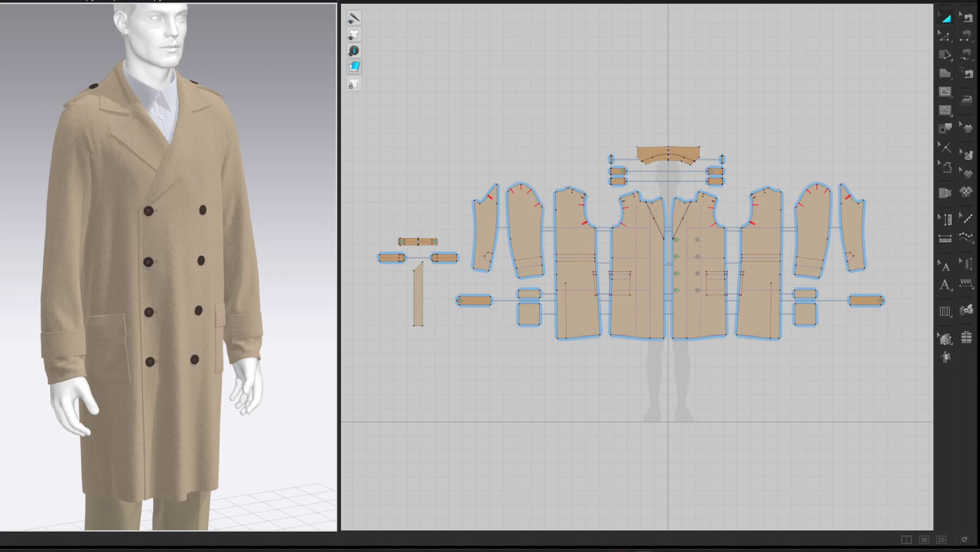Select the Transform Pattern tool

[x=947, y=18]
